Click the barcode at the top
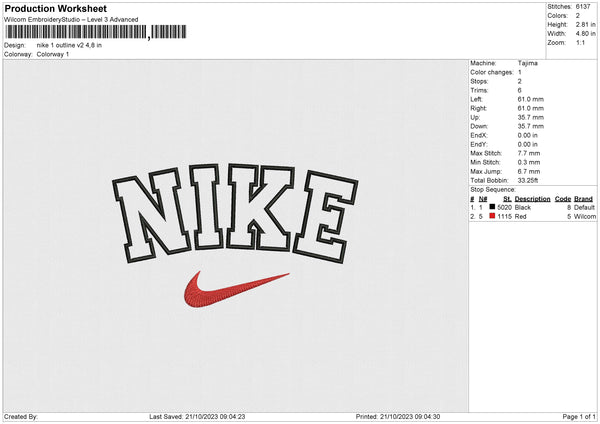Screen dimensions: 600x424 (x=96, y=32)
